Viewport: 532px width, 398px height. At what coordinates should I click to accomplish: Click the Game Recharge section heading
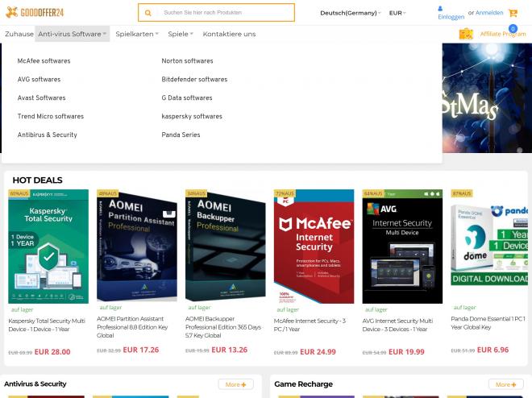[x=303, y=384]
